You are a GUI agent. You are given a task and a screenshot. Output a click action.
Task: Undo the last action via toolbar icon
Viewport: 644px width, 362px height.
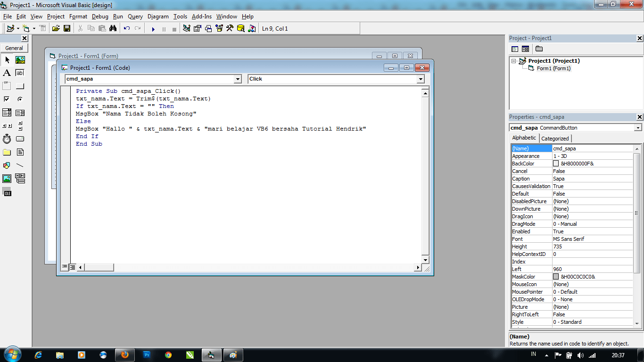click(x=127, y=29)
